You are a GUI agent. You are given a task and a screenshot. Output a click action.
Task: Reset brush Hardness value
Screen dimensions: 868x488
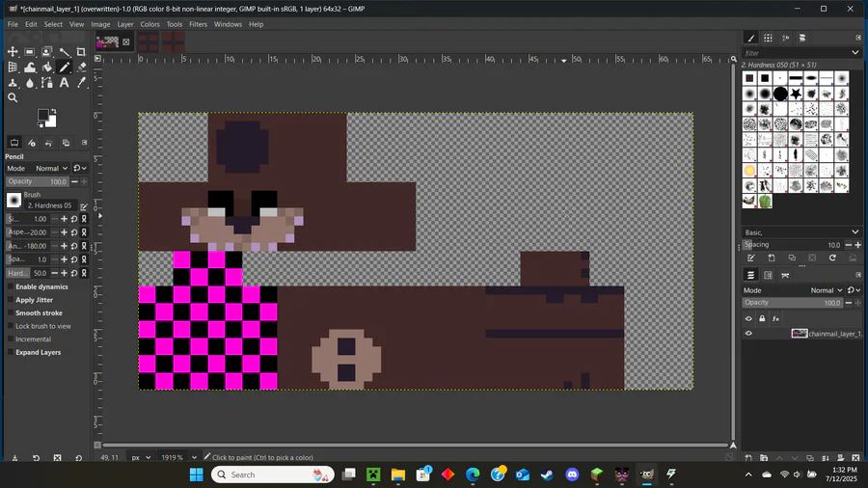pyautogui.click(x=74, y=273)
